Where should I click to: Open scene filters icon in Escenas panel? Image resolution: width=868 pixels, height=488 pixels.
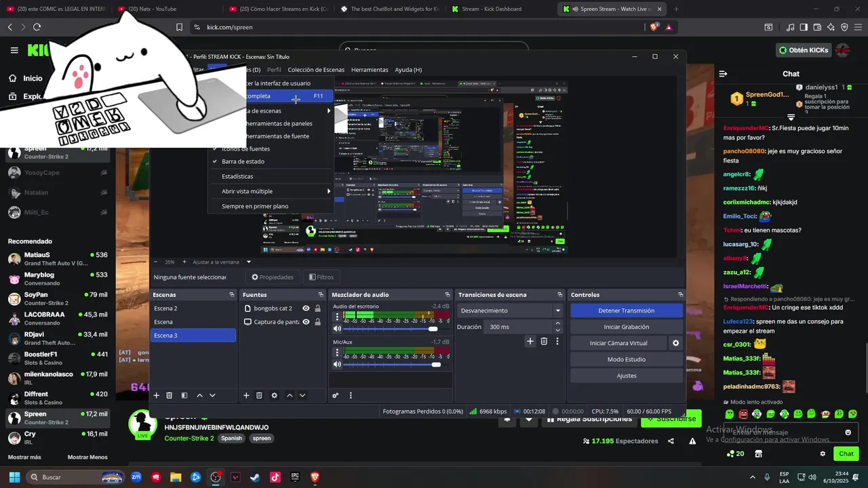point(183,395)
